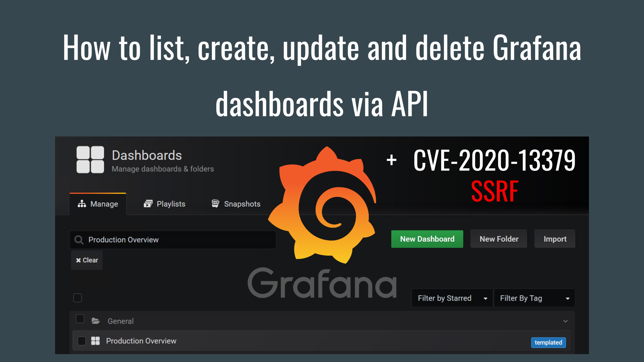
Task: Click the Import button icon
Action: click(554, 239)
